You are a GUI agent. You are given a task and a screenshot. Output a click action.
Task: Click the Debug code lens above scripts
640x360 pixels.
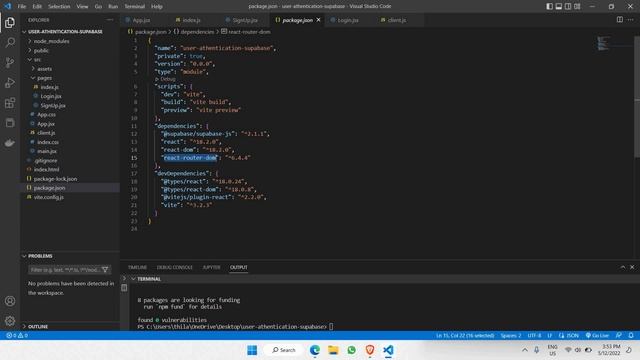pyautogui.click(x=165, y=79)
